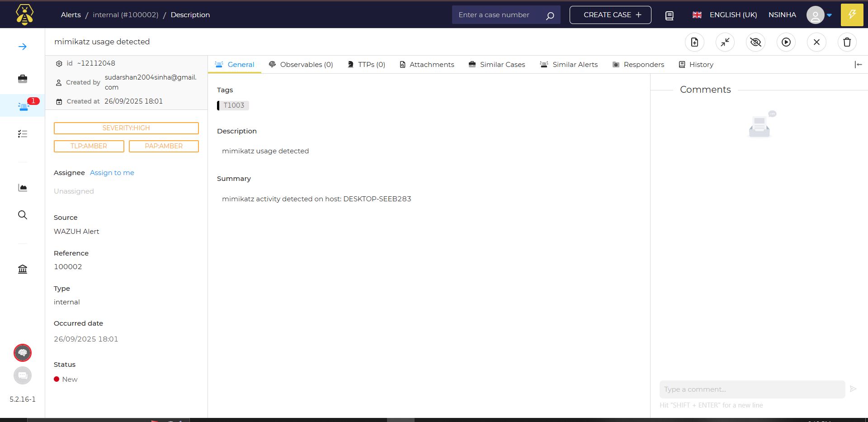This screenshot has height=422, width=868.
Task: Click the chat bubble icon in sidebar
Action: [23, 375]
